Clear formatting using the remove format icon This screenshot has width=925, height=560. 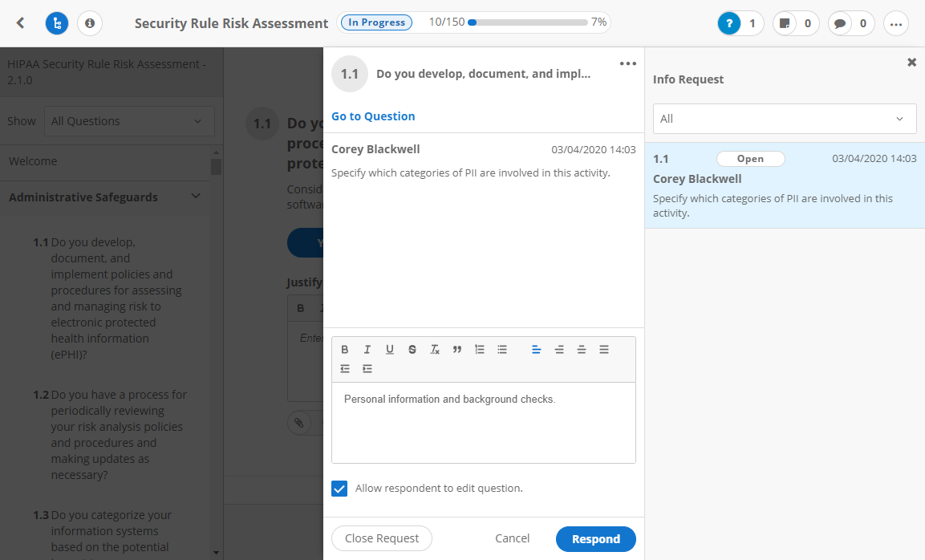pos(435,349)
